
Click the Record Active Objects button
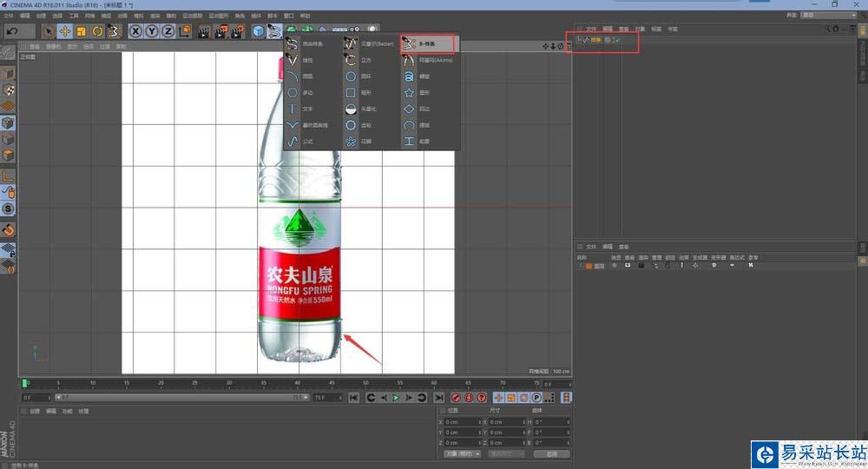click(x=457, y=398)
